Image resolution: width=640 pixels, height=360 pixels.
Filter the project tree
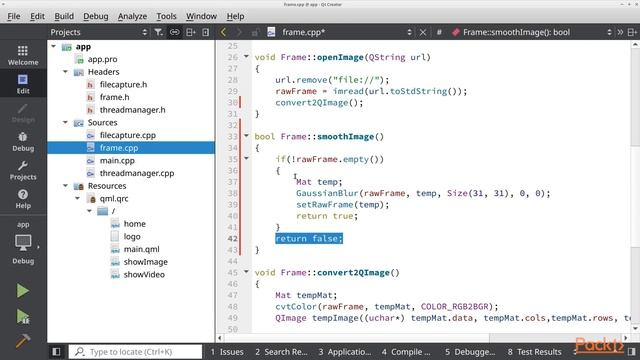click(158, 32)
